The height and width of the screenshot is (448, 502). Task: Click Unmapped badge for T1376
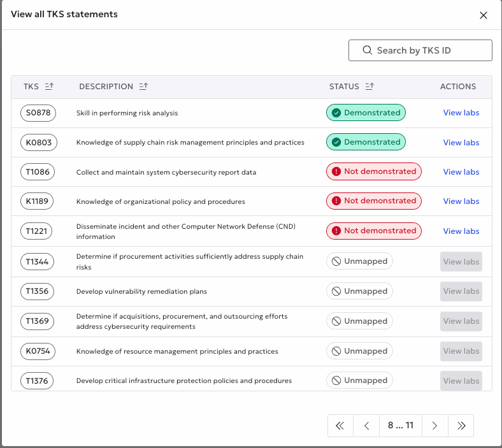[359, 380]
